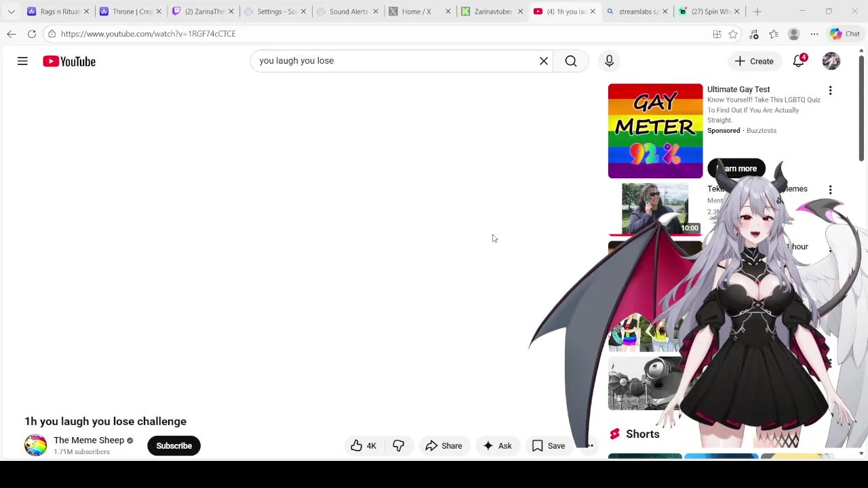868x488 pixels.
Task: Go to YouTube home via logo
Action: [x=69, y=61]
